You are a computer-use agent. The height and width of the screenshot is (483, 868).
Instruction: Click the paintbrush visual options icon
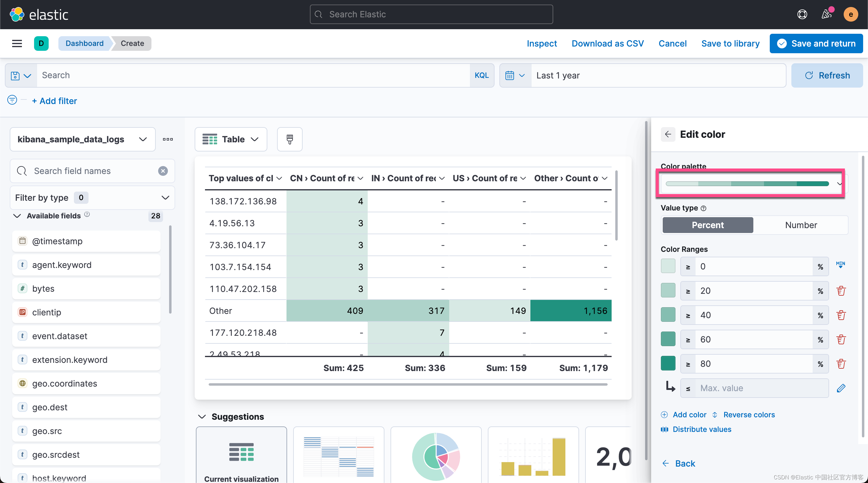coord(290,139)
